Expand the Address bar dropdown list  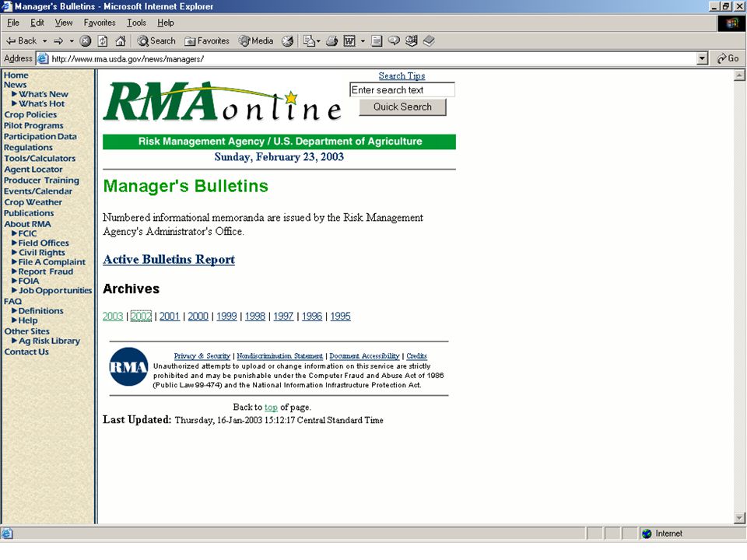coord(702,58)
